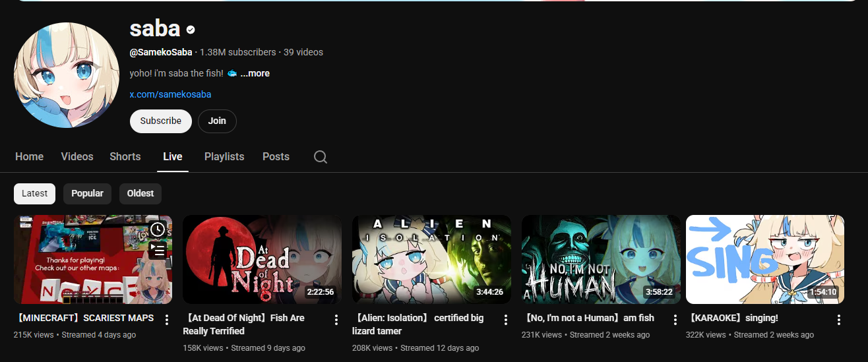Switch to the Videos tab
This screenshot has width=868, height=362.
pos(77,157)
